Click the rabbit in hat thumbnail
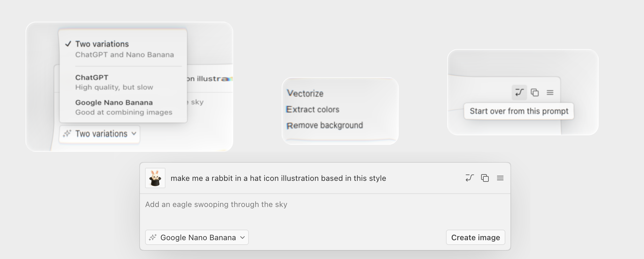Viewport: 644px width, 259px height. 155,178
